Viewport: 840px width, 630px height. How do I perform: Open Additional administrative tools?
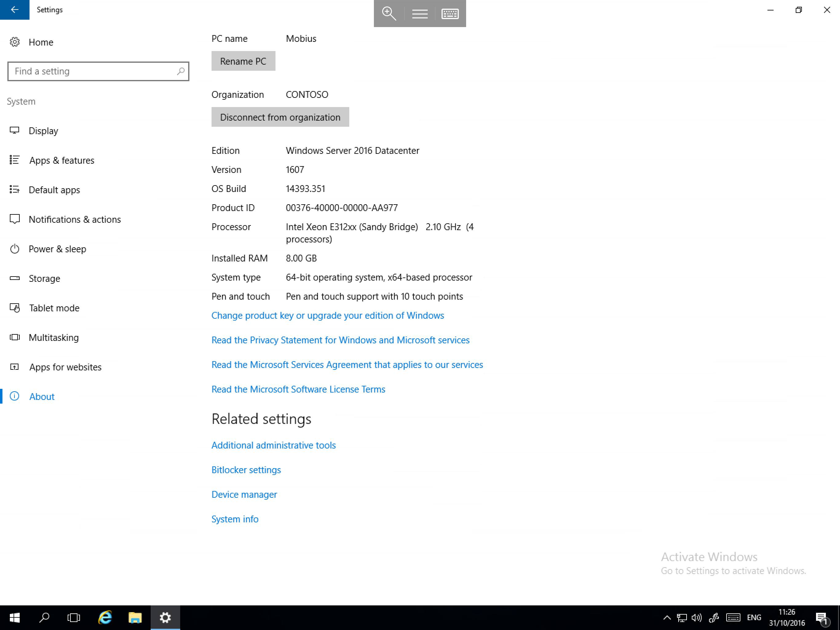coord(273,445)
